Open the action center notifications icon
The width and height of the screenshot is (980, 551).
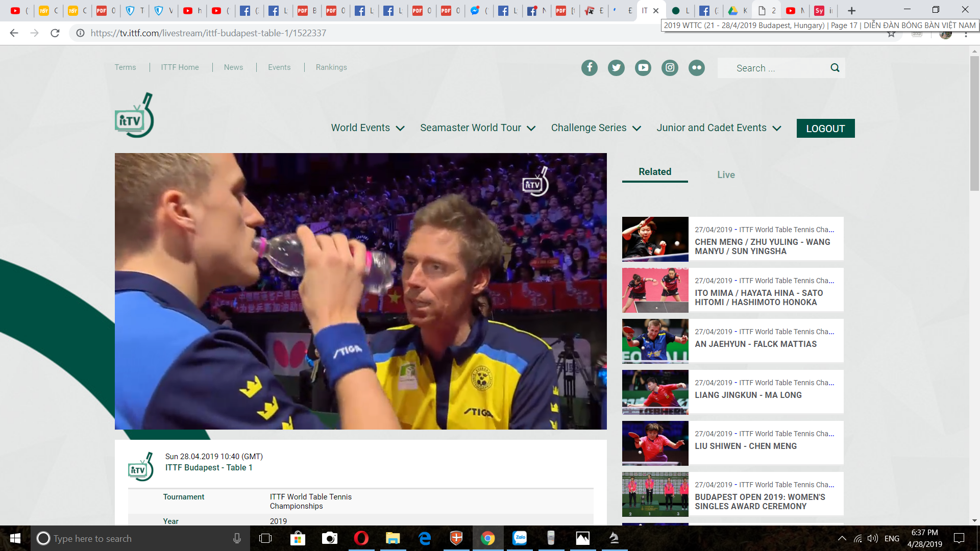coord(959,538)
